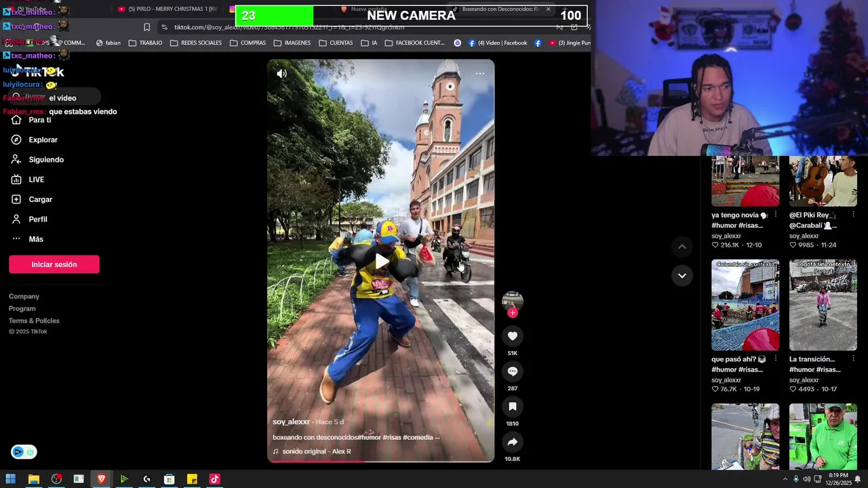Open the video three-dot options menu

pyautogui.click(x=479, y=73)
